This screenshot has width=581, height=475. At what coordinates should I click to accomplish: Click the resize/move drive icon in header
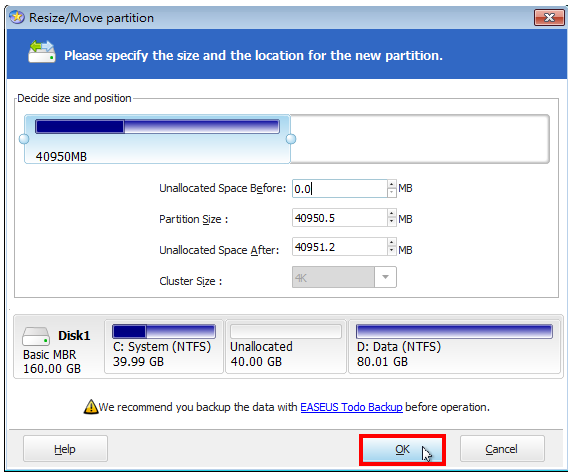pos(42,52)
